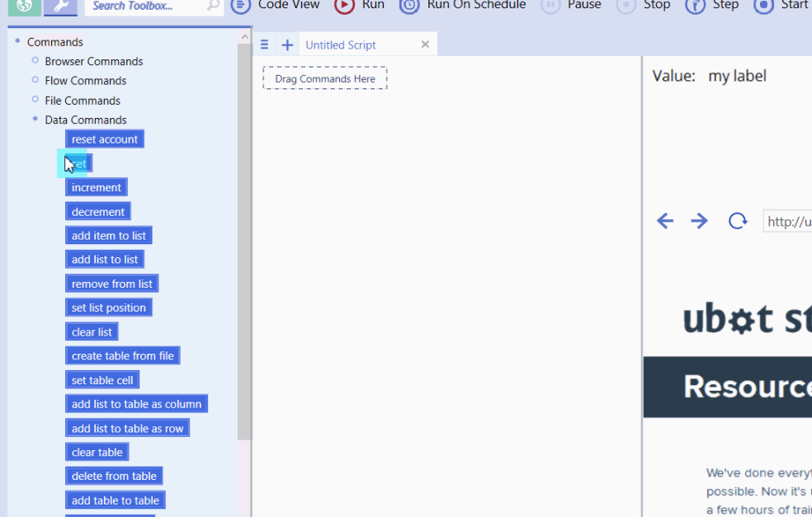This screenshot has width=812, height=517.
Task: Collapse Data Commands category
Action: (35, 119)
